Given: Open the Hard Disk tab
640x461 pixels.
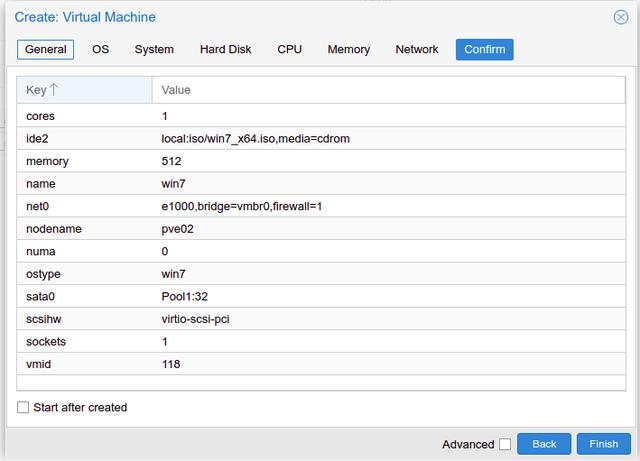Looking at the screenshot, I should click(x=225, y=49).
